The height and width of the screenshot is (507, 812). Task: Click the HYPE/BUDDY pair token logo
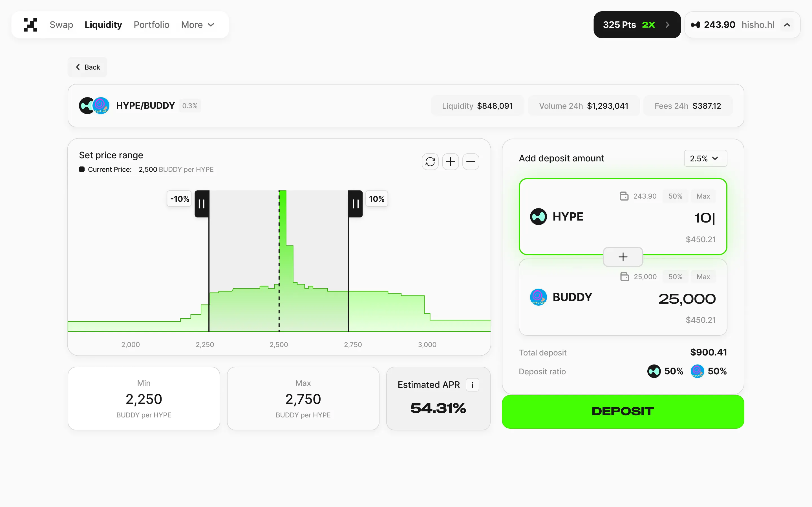94,106
